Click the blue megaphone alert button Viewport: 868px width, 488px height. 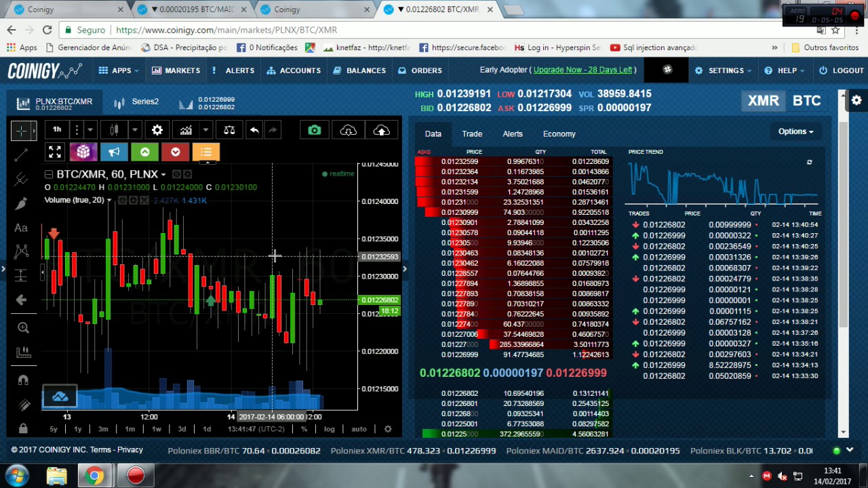(114, 152)
